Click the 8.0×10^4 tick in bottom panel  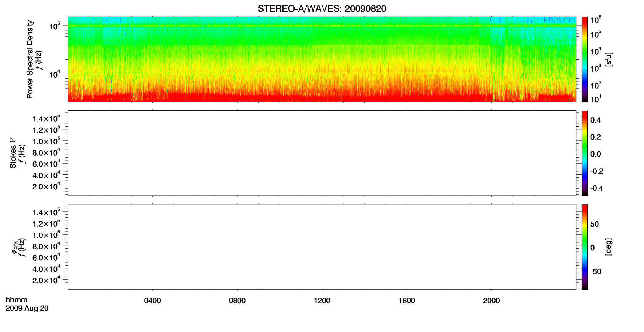point(46,246)
